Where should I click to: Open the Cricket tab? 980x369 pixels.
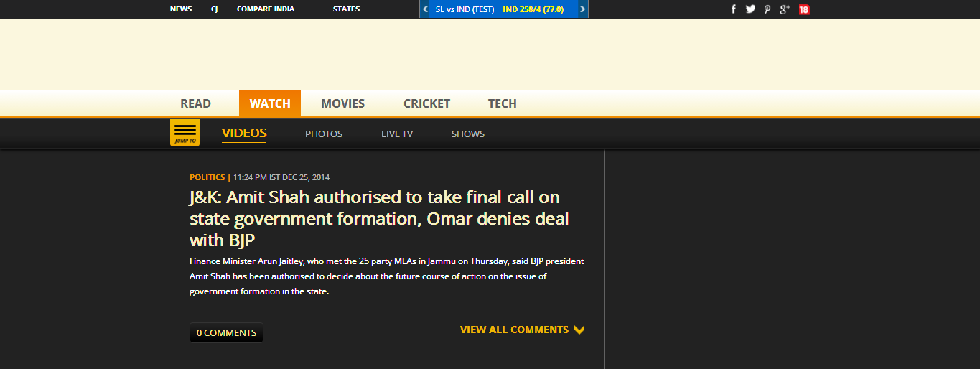[x=426, y=103]
